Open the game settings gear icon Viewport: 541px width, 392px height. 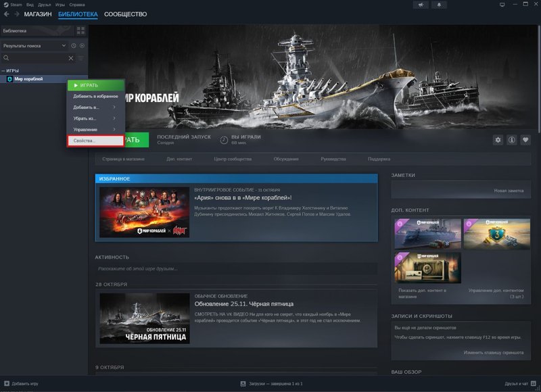[498, 139]
